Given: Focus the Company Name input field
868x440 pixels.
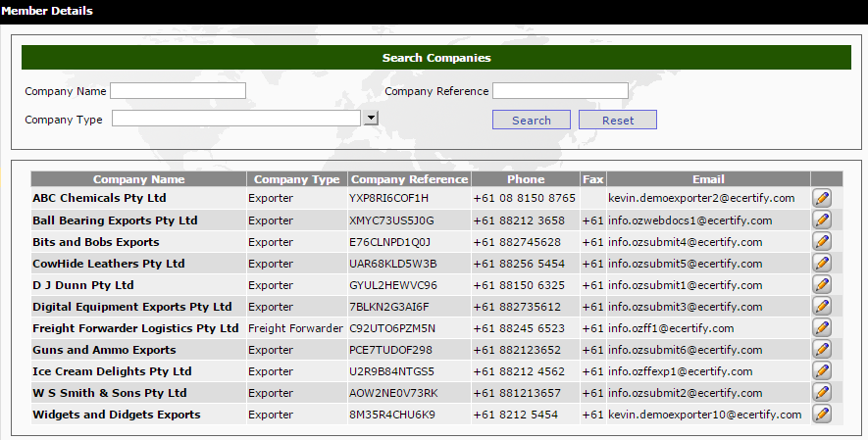Looking at the screenshot, I should point(178,91).
